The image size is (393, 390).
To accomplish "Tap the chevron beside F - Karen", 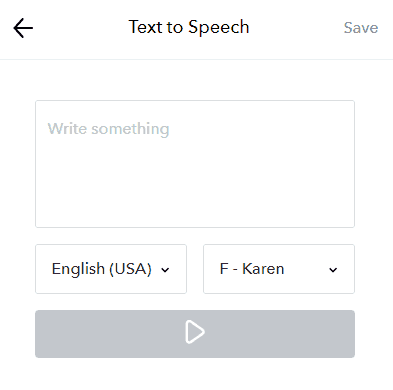I will pyautogui.click(x=333, y=270).
